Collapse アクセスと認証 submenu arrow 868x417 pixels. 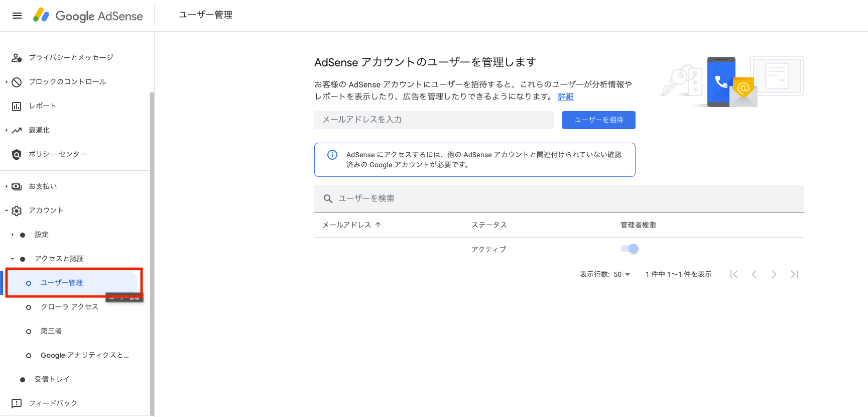pos(13,259)
